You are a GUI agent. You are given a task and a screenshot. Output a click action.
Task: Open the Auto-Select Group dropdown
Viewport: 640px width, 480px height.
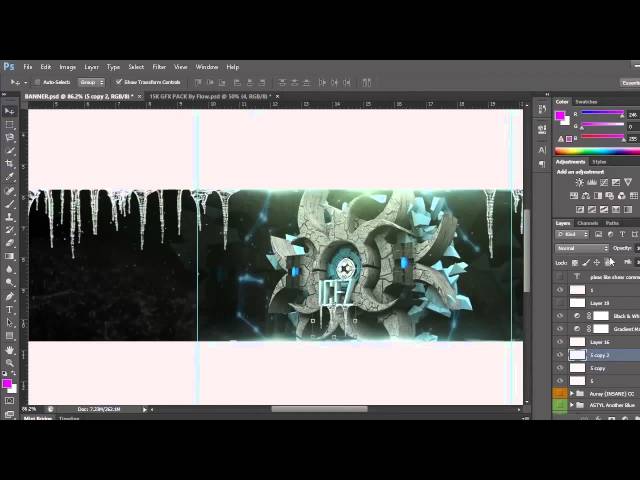(91, 82)
